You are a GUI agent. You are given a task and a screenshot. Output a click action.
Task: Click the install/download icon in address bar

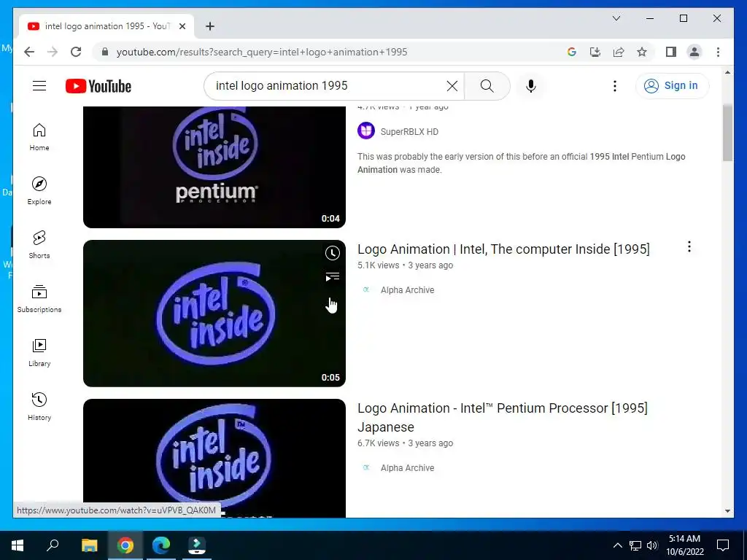pos(595,52)
